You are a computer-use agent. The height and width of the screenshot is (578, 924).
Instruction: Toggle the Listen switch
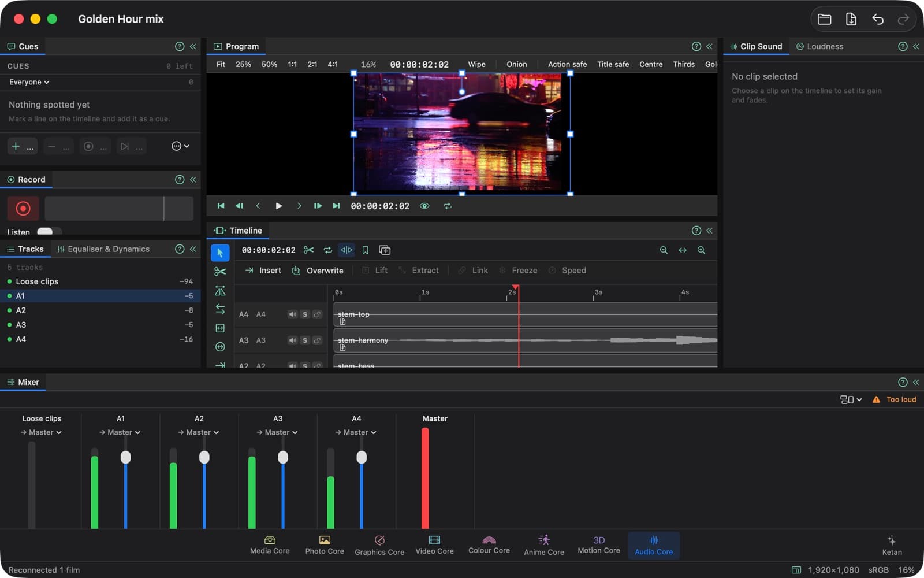click(x=49, y=231)
